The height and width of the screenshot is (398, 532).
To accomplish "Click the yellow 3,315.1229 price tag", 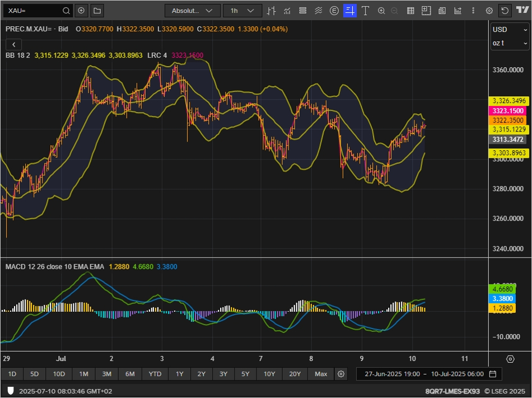I will click(509, 129).
